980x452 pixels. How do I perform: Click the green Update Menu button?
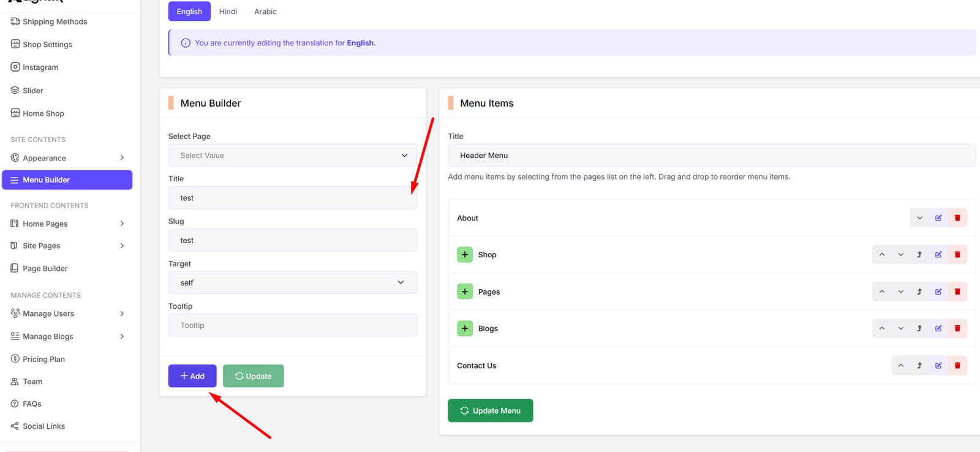coord(490,411)
